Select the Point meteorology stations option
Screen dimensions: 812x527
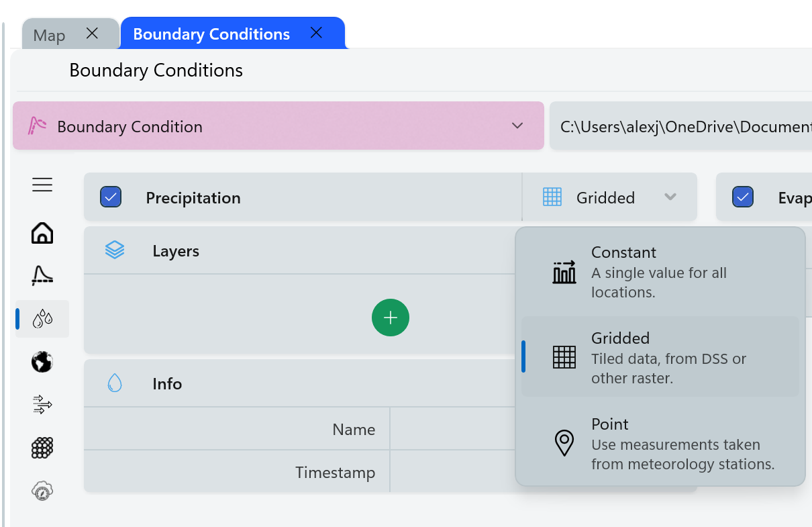[x=660, y=443]
